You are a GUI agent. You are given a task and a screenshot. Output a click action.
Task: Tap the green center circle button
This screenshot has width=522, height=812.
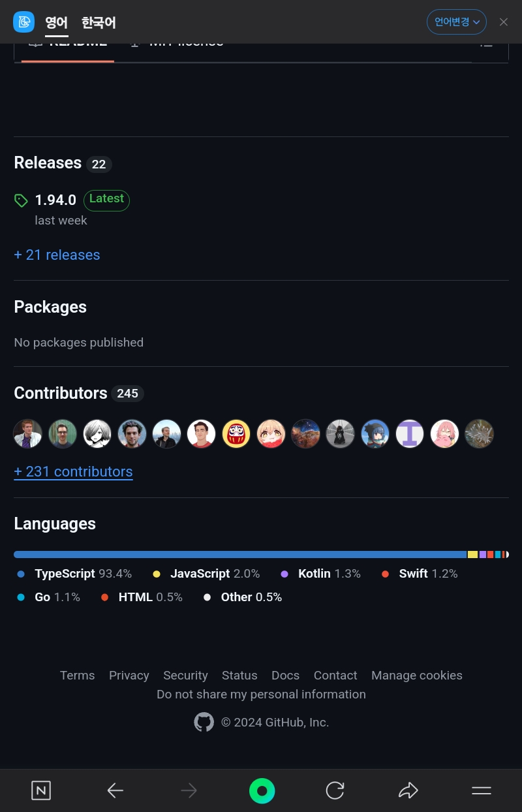pyautogui.click(x=262, y=791)
